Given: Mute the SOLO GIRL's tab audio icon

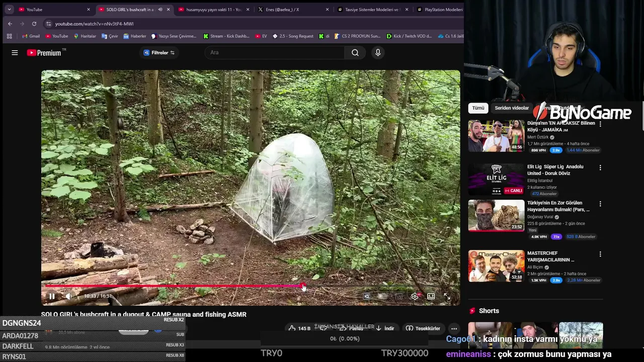Looking at the screenshot, I should click(x=160, y=10).
